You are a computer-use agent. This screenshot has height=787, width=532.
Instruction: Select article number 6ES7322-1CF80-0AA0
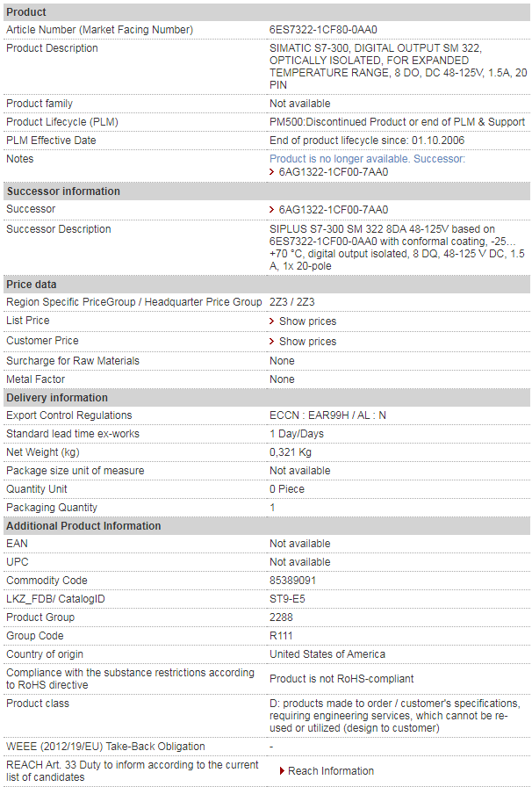(323, 30)
